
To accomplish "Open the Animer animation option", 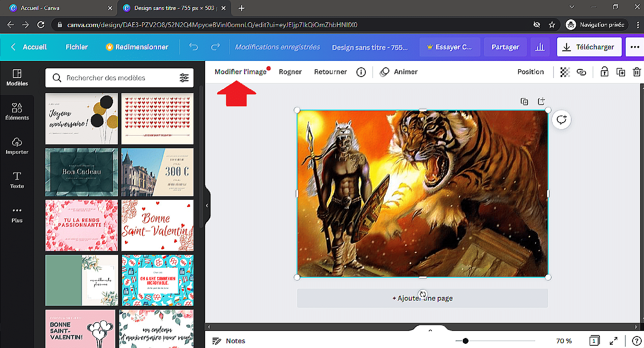I will (399, 72).
